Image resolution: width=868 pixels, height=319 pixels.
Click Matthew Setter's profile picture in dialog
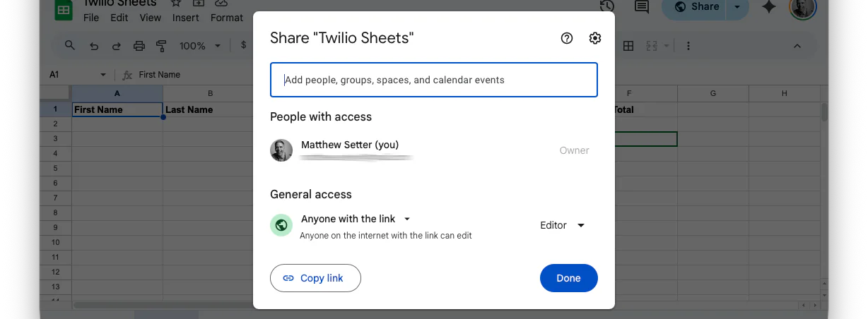coord(281,150)
